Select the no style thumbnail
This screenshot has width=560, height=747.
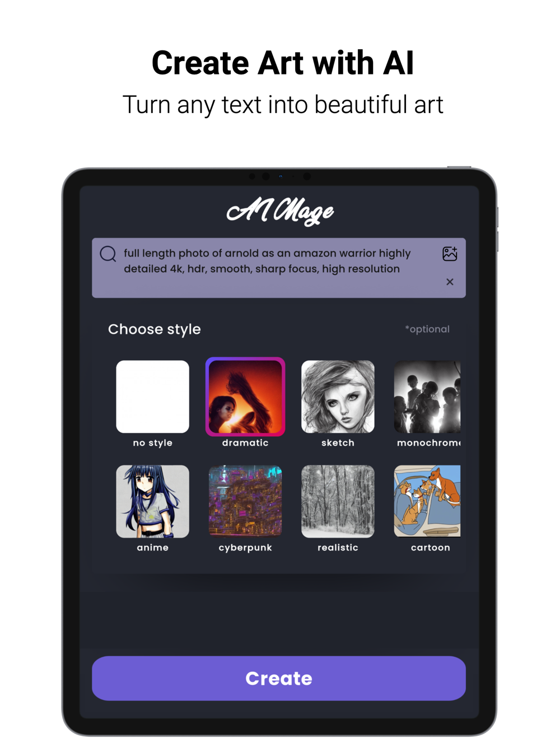[x=152, y=396]
